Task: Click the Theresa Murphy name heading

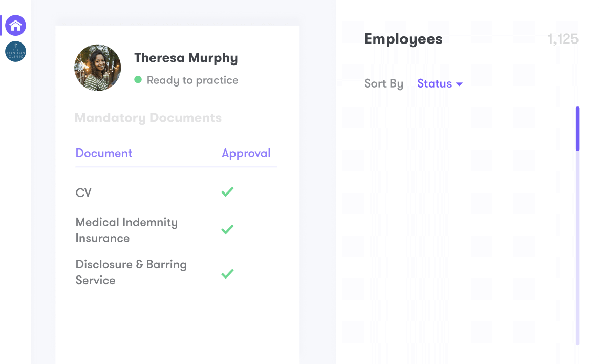Action: 186,58
